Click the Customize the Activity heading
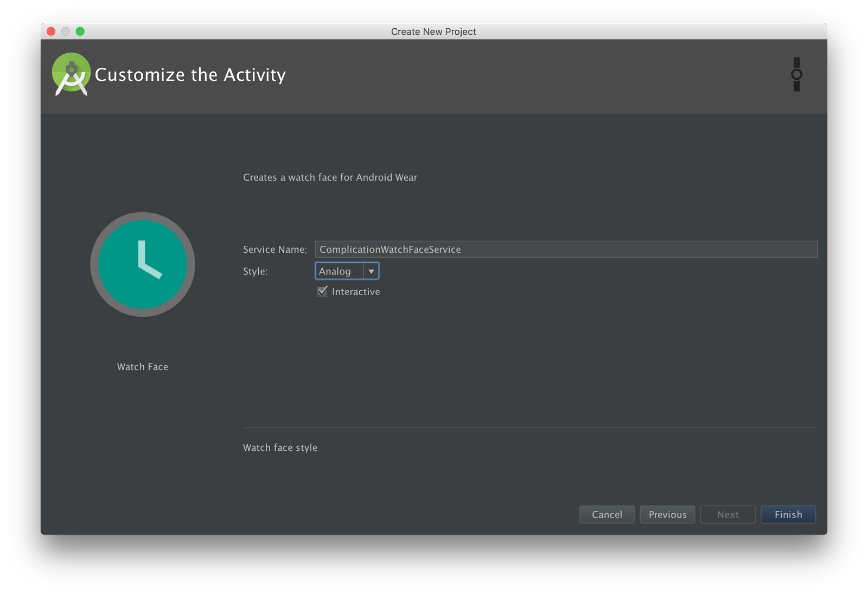The height and width of the screenshot is (593, 868). (190, 74)
